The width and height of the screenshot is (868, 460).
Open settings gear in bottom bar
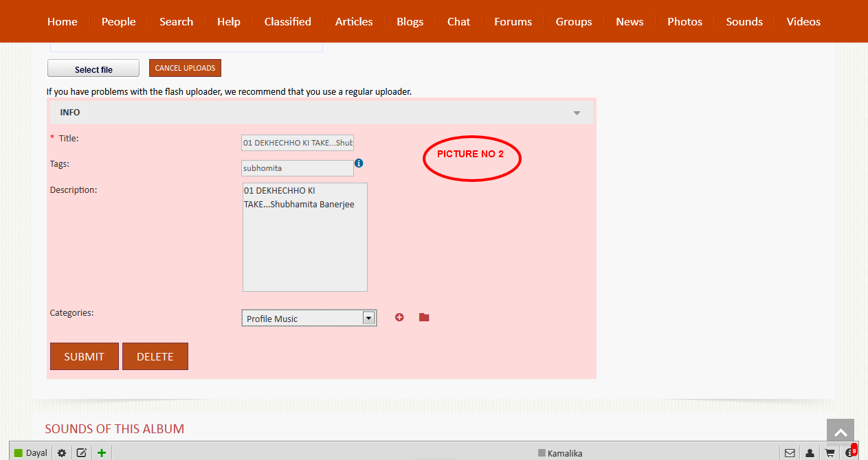tap(62, 453)
